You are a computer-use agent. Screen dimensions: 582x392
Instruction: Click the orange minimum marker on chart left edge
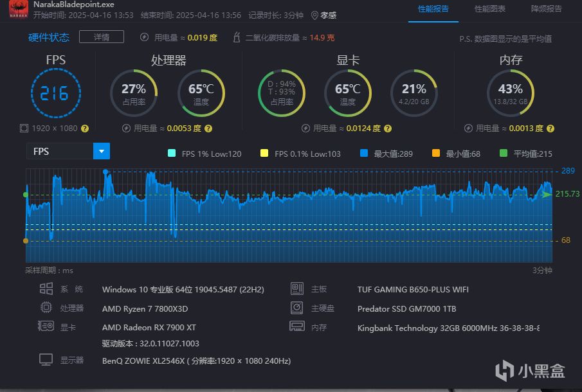coord(26,241)
